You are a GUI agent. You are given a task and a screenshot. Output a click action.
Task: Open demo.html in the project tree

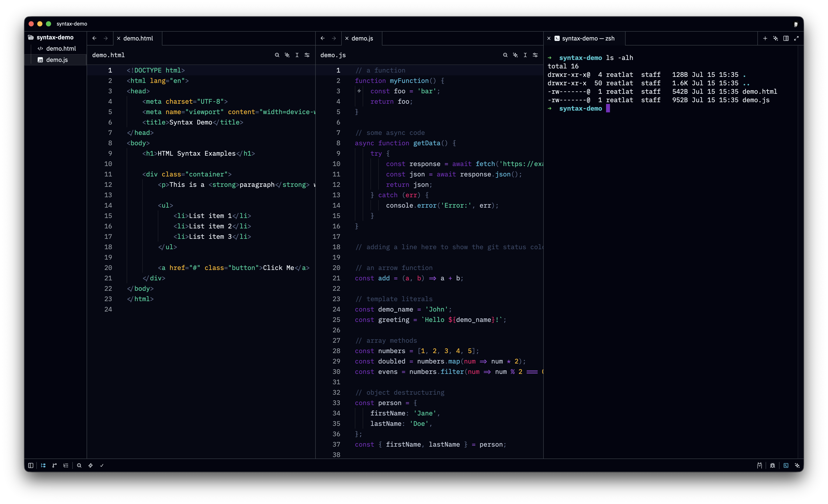(x=55, y=48)
